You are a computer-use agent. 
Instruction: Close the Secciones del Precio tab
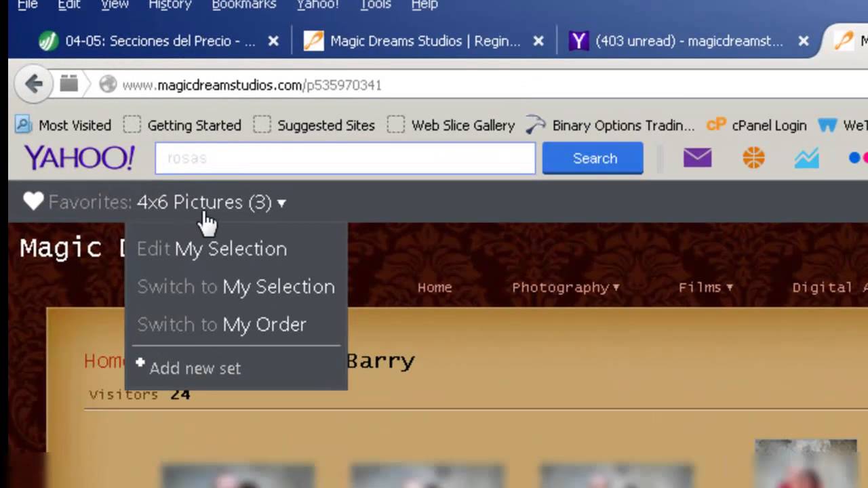pos(273,41)
